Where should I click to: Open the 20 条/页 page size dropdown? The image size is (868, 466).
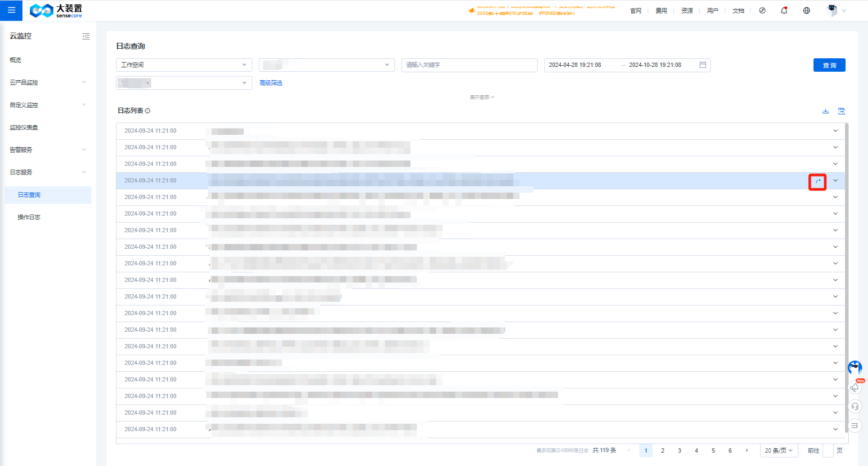tap(779, 450)
